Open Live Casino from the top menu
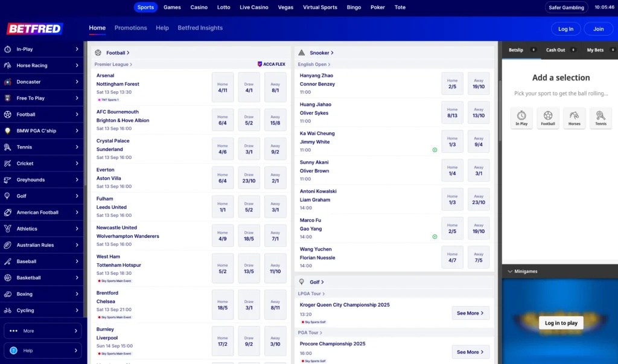This screenshot has width=618, height=364. click(253, 7)
